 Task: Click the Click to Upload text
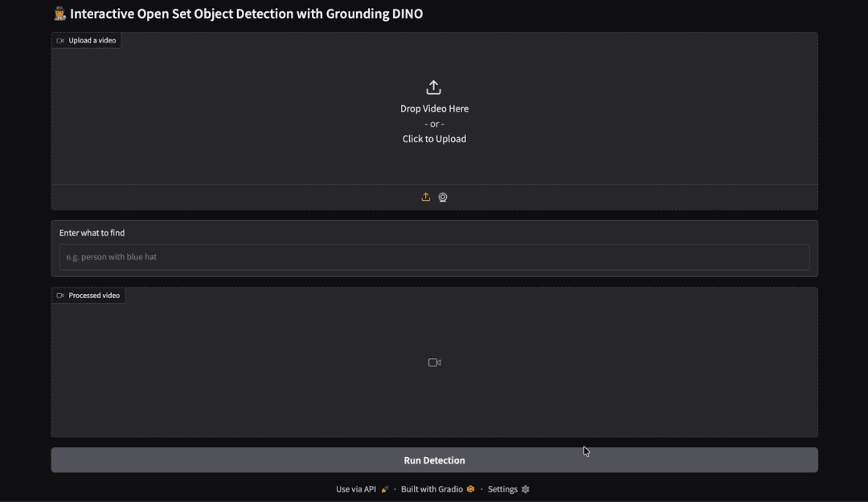point(434,139)
